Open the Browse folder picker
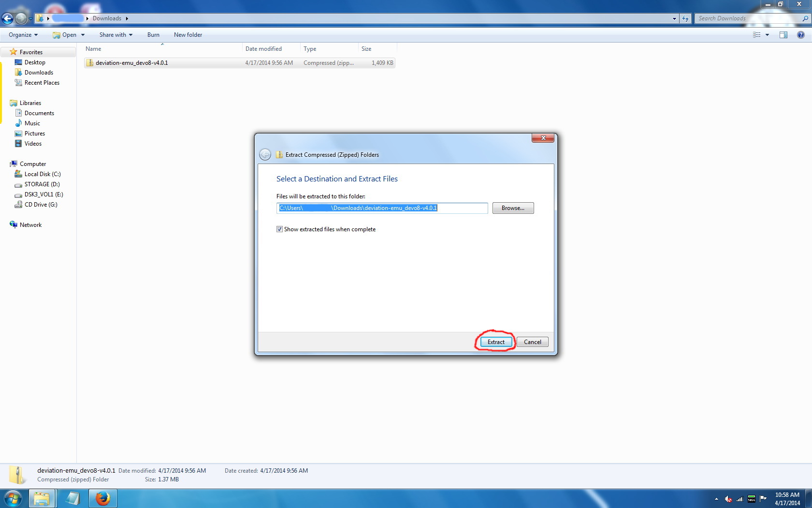 coord(513,208)
